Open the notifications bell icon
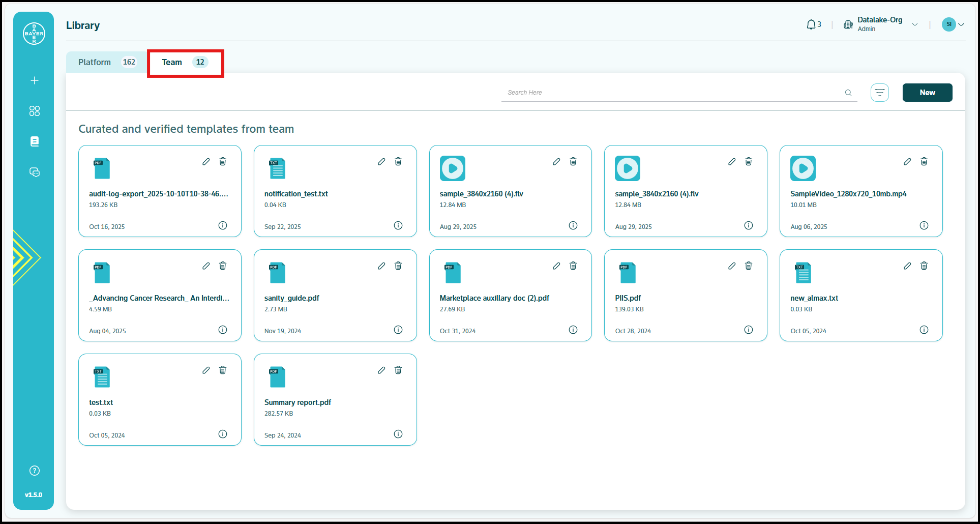The image size is (980, 524). pyautogui.click(x=811, y=24)
